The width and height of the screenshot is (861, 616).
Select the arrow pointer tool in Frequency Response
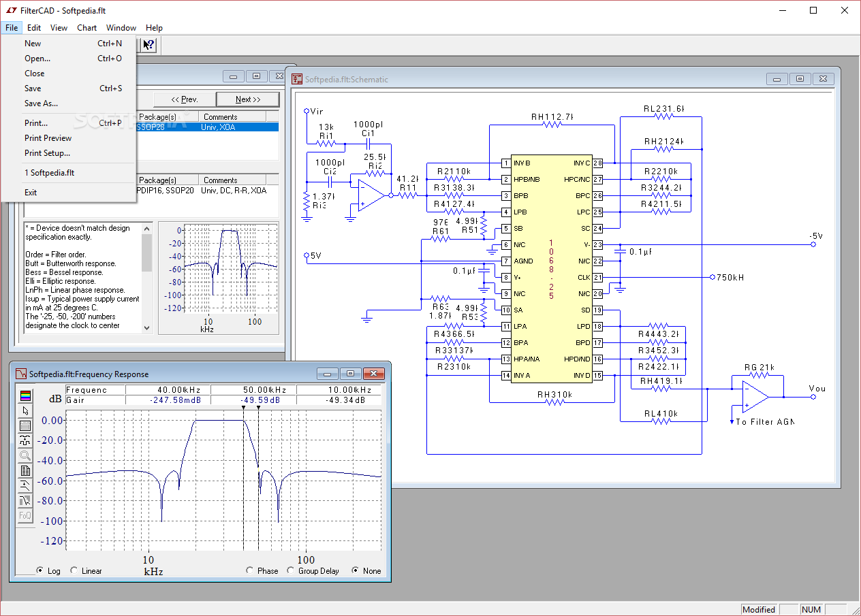point(25,410)
